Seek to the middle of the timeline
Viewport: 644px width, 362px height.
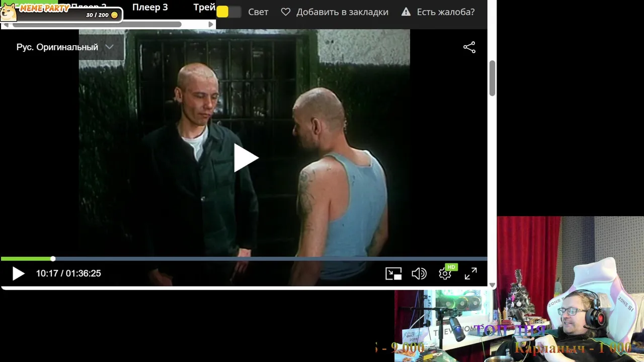point(244,258)
